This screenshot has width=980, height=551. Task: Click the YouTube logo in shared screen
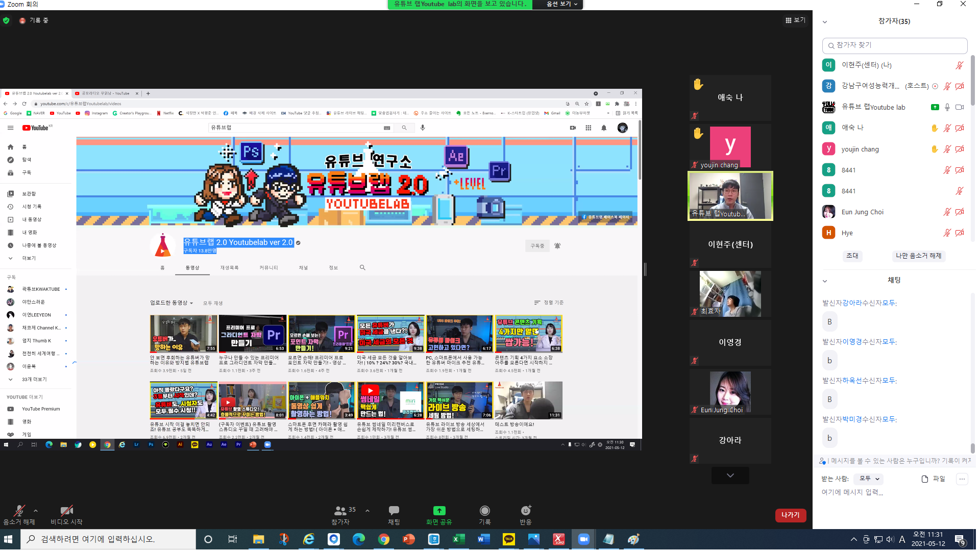click(x=36, y=128)
